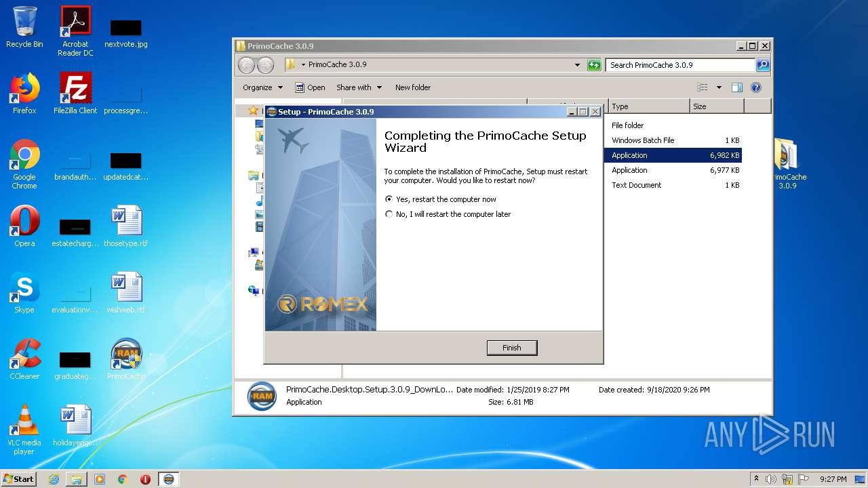Click the Finish button in setup wizard
This screenshot has height=488, width=868.
click(512, 348)
